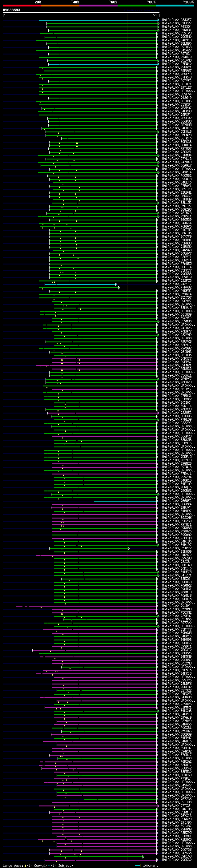Select hit label UniRef100_C6TKF0
This screenshot has height=868, width=197.
coord(177,139)
